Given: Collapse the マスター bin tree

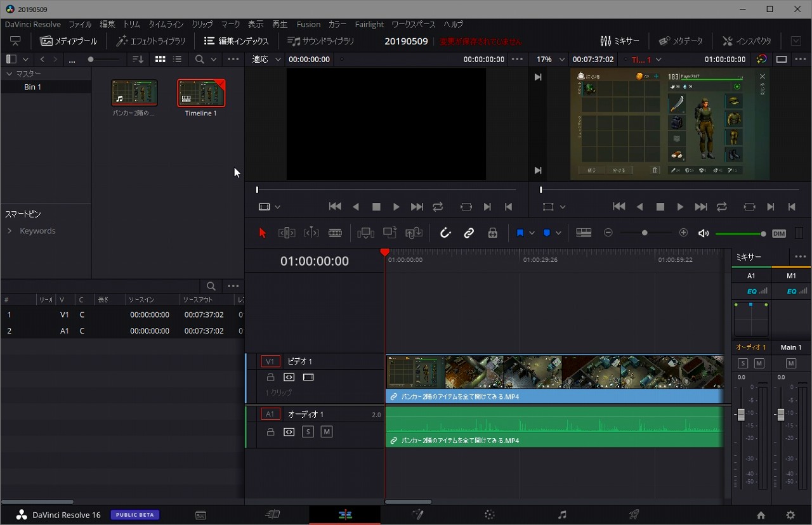Looking at the screenshot, I should click(x=10, y=74).
